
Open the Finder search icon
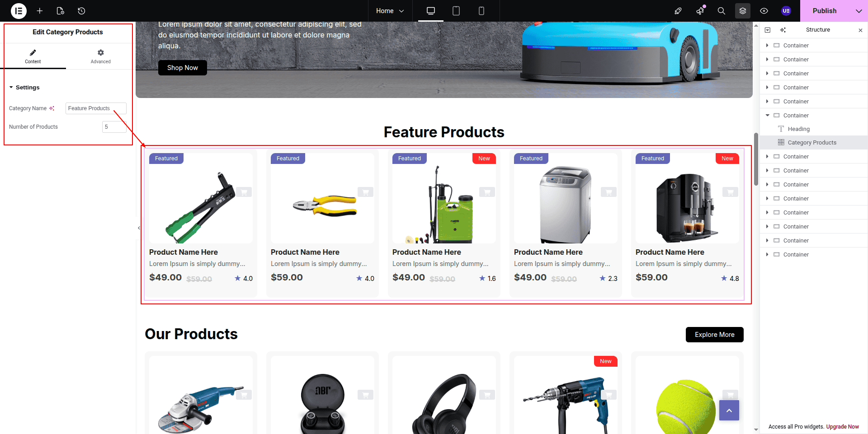(722, 11)
